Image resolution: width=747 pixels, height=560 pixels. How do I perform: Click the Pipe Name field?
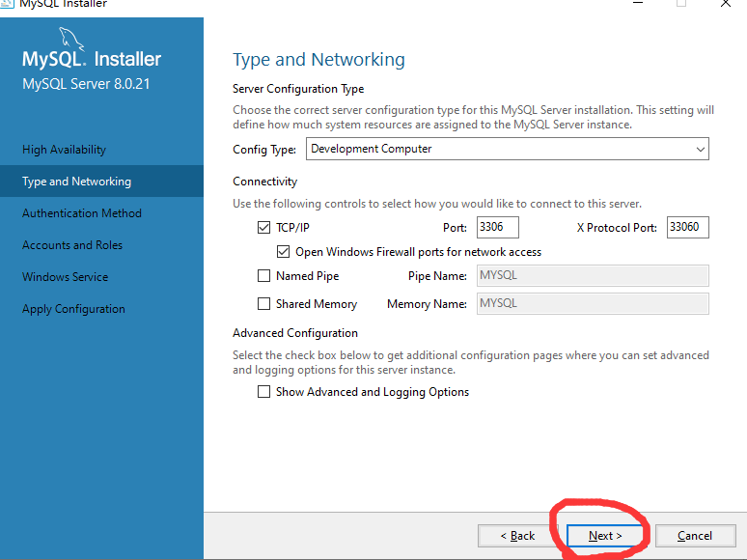593,275
